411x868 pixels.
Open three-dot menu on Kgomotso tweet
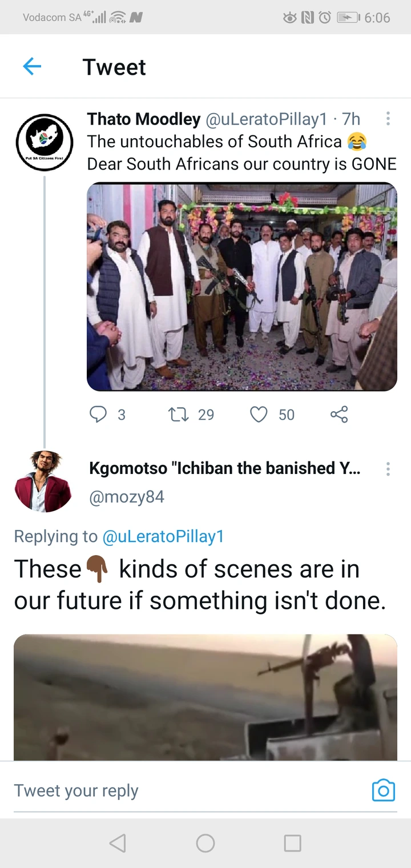click(388, 469)
